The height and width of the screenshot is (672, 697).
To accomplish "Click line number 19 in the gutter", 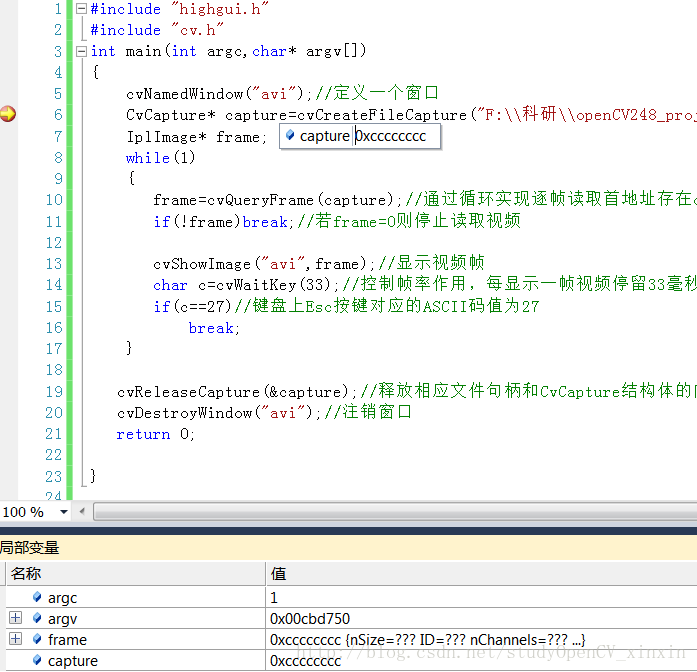I will [x=54, y=391].
